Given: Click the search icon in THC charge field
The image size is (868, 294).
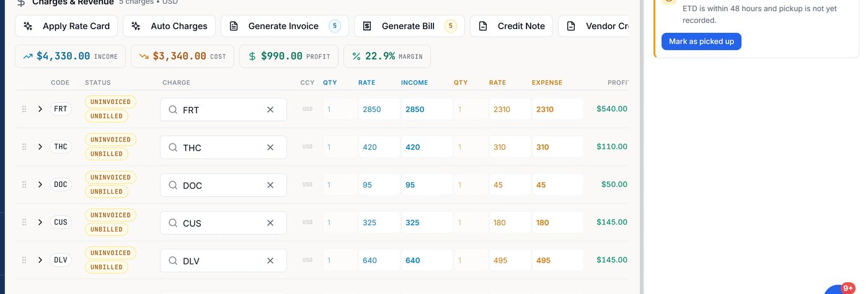Looking at the screenshot, I should click(x=173, y=147).
